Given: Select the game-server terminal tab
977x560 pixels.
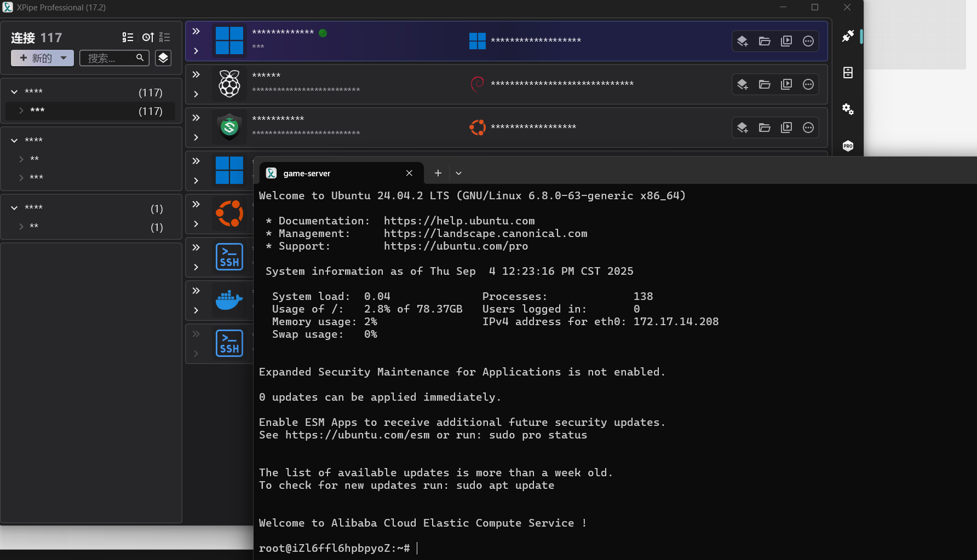Looking at the screenshot, I should pos(341,173).
